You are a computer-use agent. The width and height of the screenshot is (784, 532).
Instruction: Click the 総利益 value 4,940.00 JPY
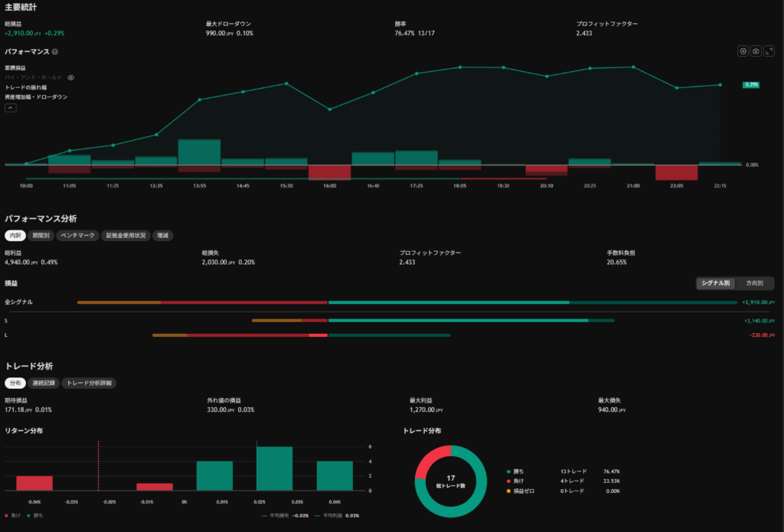click(21, 262)
